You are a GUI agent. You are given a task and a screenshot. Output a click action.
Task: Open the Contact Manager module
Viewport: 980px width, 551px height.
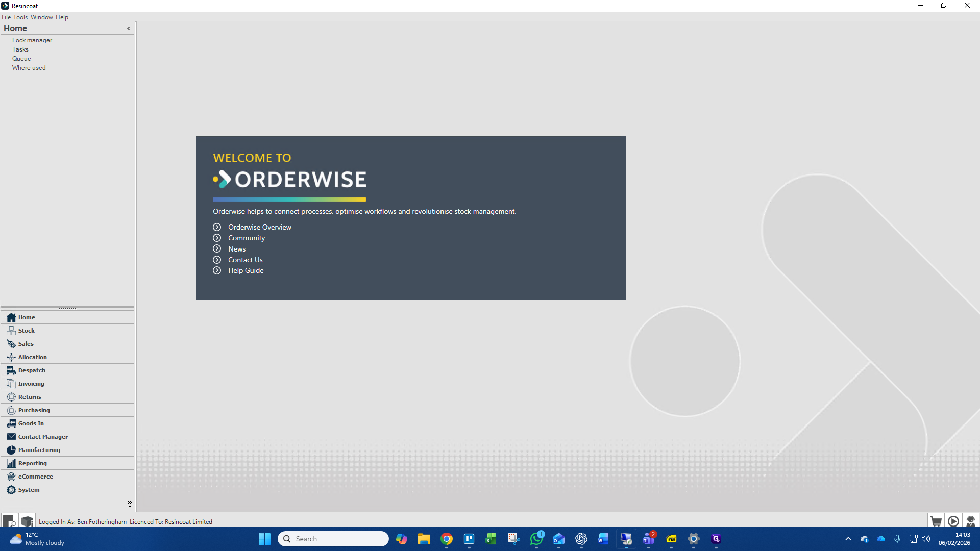tap(43, 437)
